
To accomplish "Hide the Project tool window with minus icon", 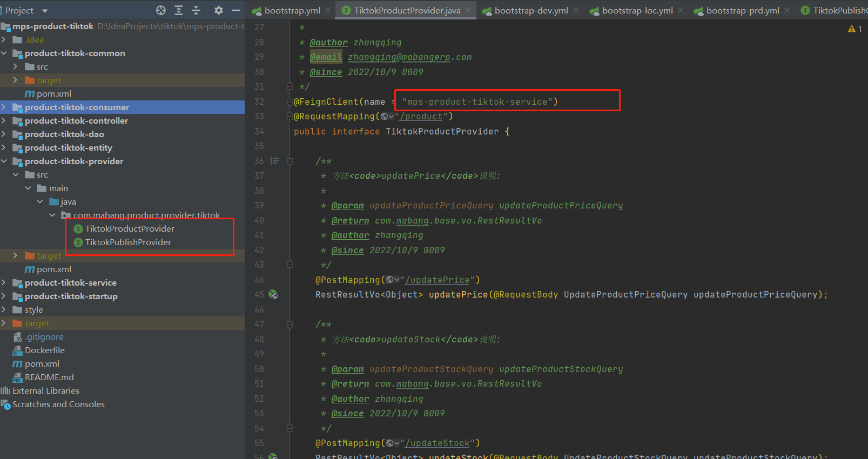I will 236,10.
